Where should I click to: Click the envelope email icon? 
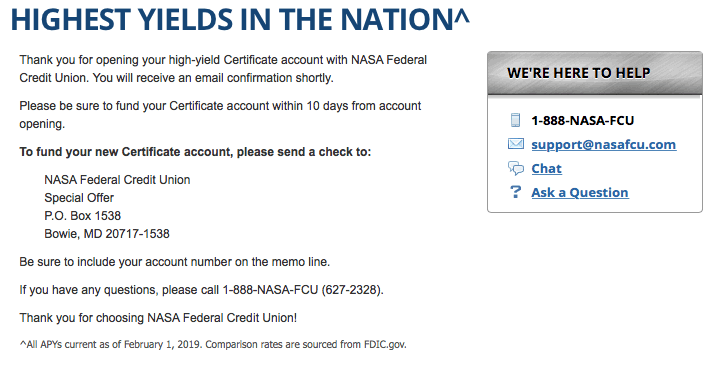pyautogui.click(x=516, y=144)
